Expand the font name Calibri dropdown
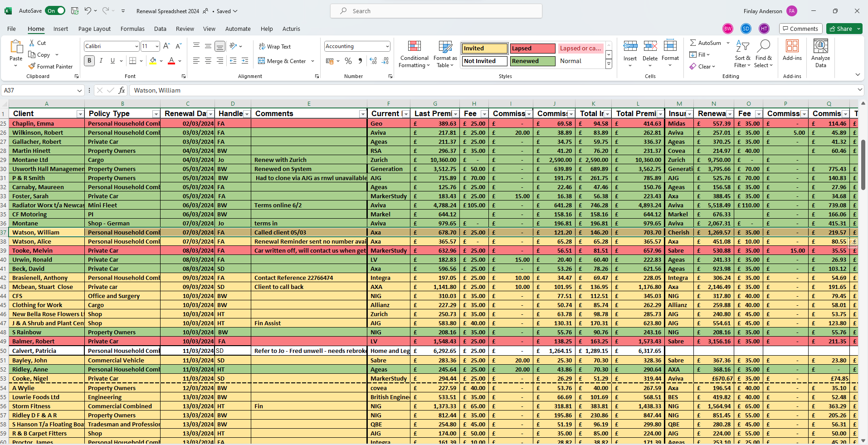This screenshot has width=868, height=445. pos(136,46)
